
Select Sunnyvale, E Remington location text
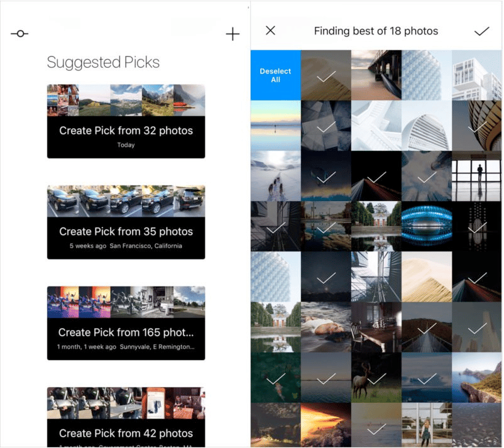[x=157, y=347]
